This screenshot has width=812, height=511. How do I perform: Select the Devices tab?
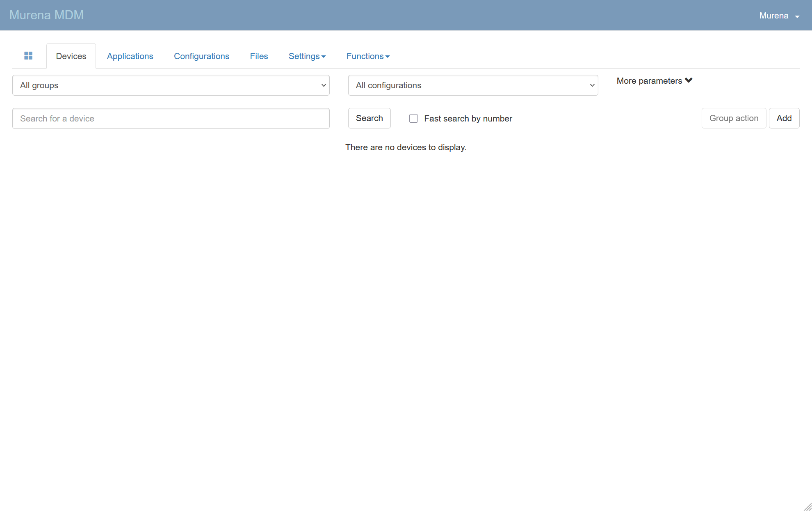click(x=71, y=56)
